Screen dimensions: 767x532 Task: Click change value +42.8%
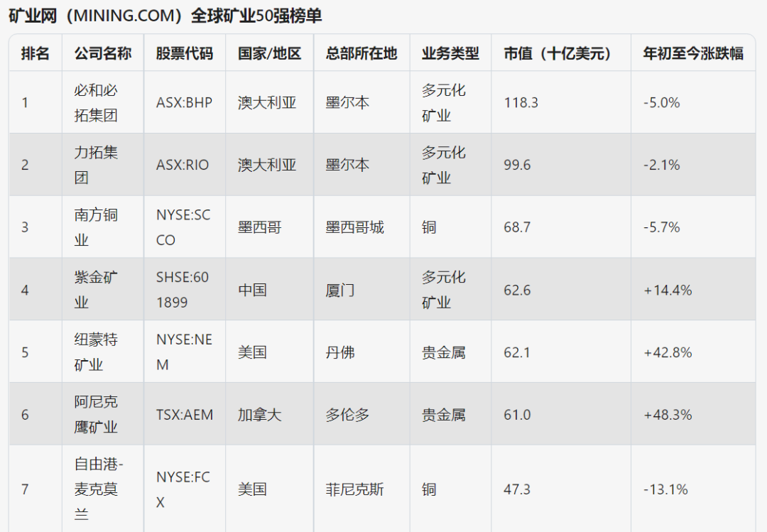click(x=668, y=352)
